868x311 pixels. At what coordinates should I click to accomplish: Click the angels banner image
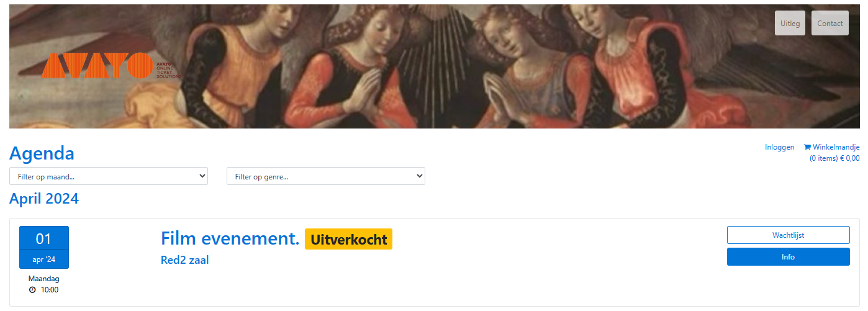(435, 66)
